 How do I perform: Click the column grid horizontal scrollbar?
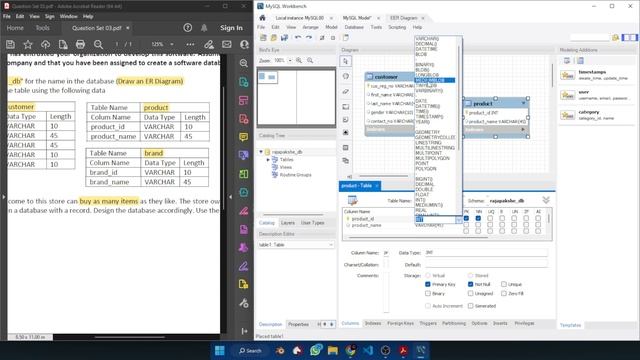coord(418,237)
